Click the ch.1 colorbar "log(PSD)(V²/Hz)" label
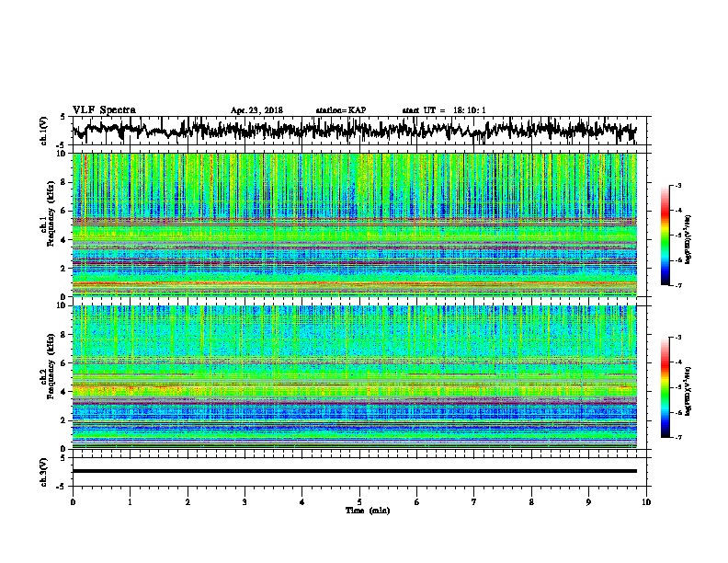 click(x=688, y=239)
